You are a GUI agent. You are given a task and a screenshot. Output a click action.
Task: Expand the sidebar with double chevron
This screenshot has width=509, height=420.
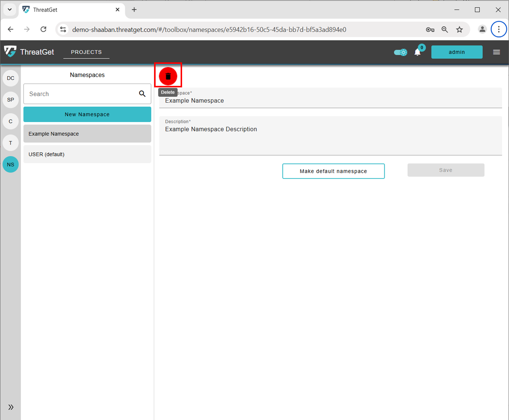tap(11, 407)
